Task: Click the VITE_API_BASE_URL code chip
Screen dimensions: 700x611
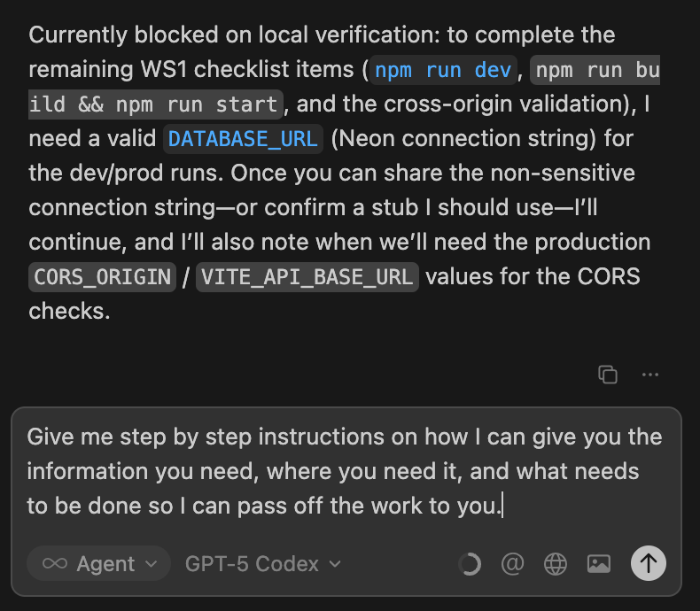Action: [x=307, y=277]
